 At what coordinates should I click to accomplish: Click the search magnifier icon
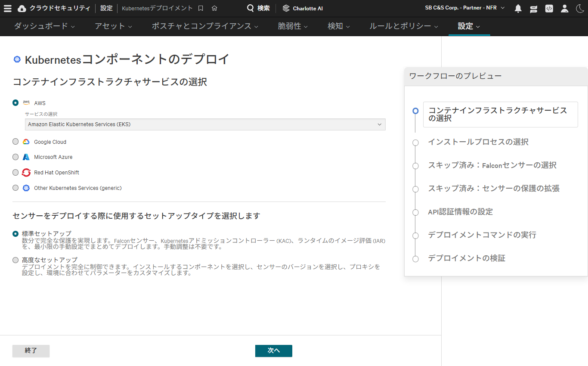[x=251, y=8]
